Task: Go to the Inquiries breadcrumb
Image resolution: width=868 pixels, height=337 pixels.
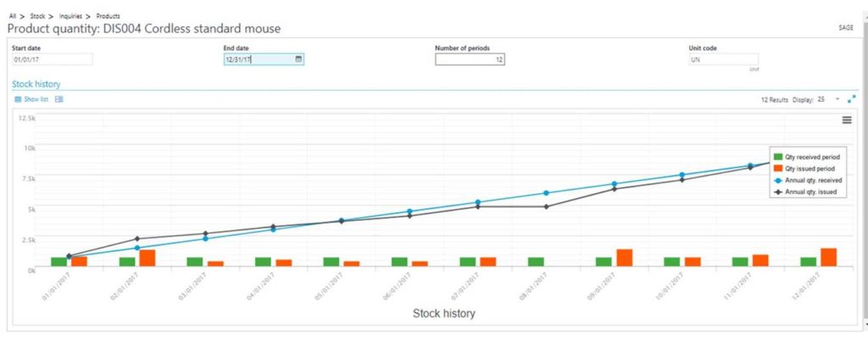Action: pyautogui.click(x=70, y=16)
